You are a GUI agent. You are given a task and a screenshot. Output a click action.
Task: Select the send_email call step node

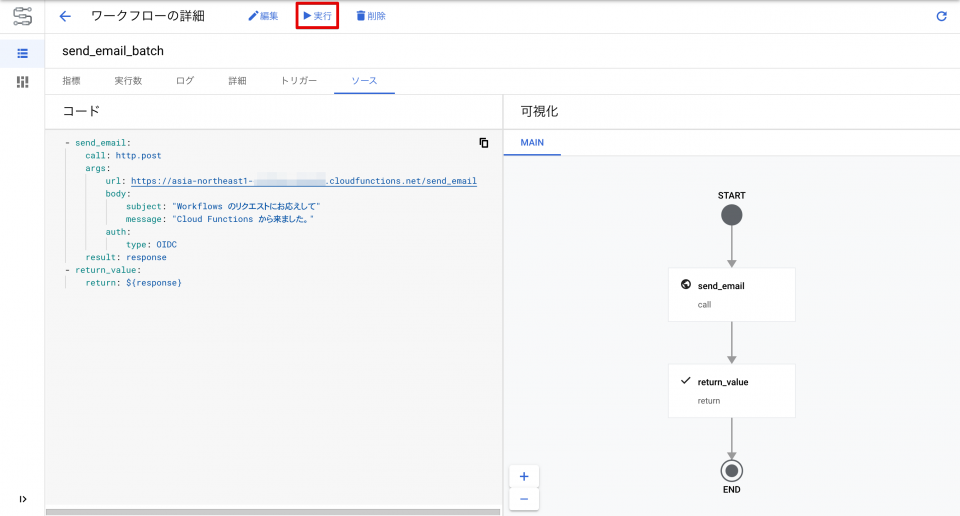(x=732, y=294)
